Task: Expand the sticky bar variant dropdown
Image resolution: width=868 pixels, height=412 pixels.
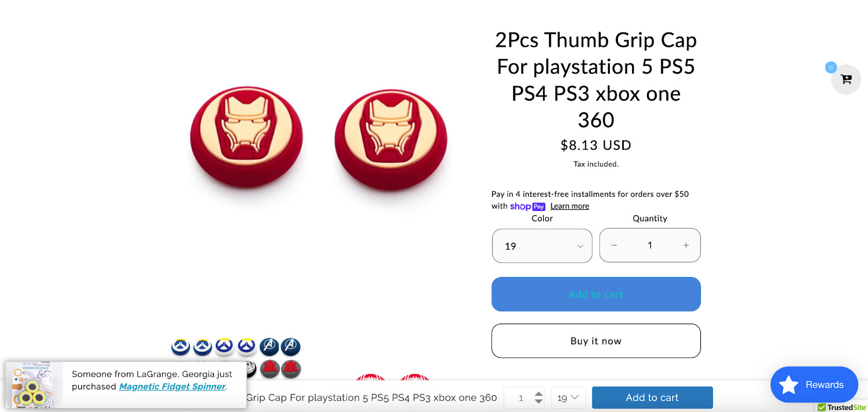Action: [x=568, y=397]
